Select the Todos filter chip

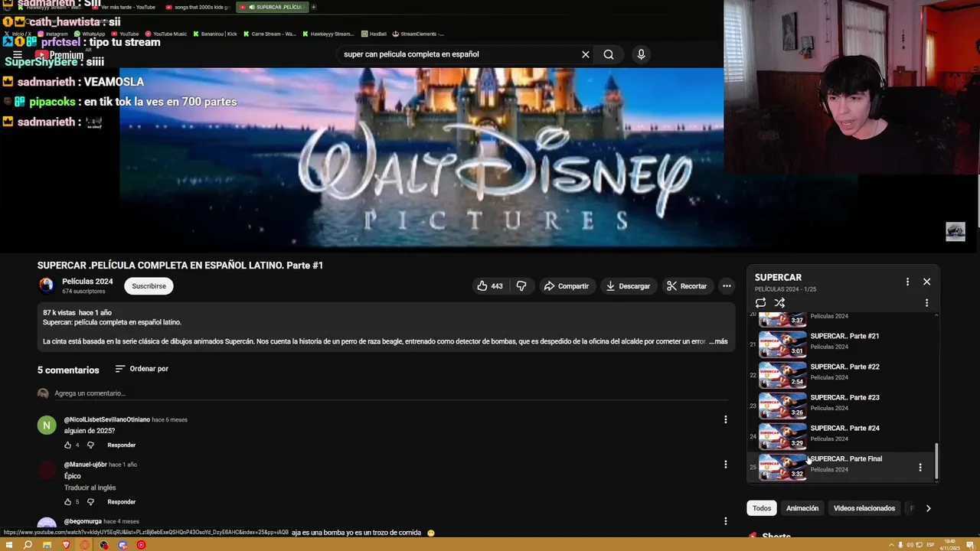(762, 508)
